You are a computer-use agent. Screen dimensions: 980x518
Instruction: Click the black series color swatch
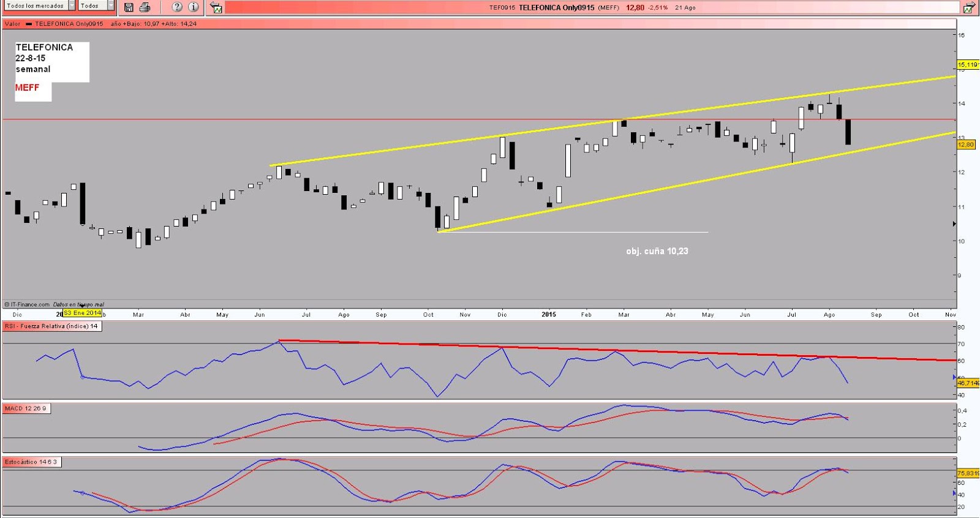[29, 24]
